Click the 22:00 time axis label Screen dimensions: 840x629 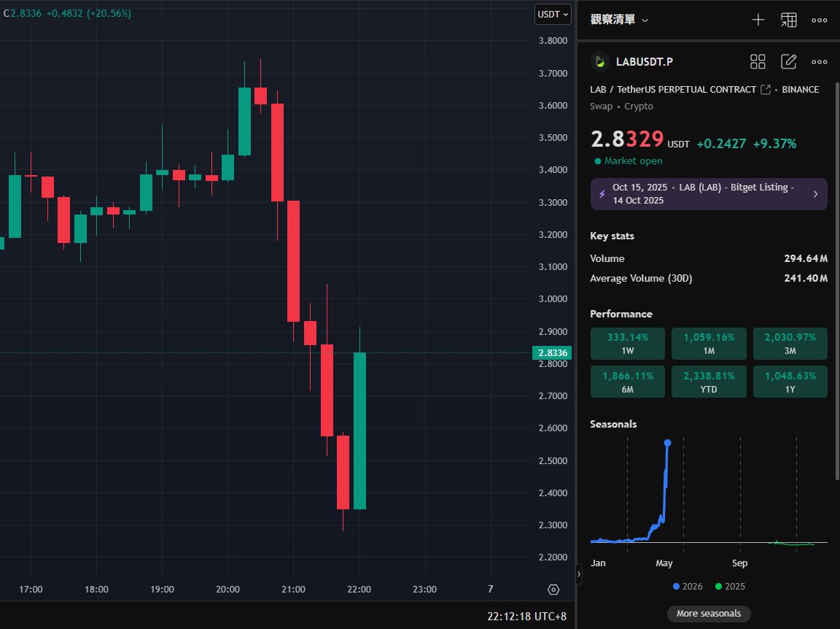click(x=359, y=590)
